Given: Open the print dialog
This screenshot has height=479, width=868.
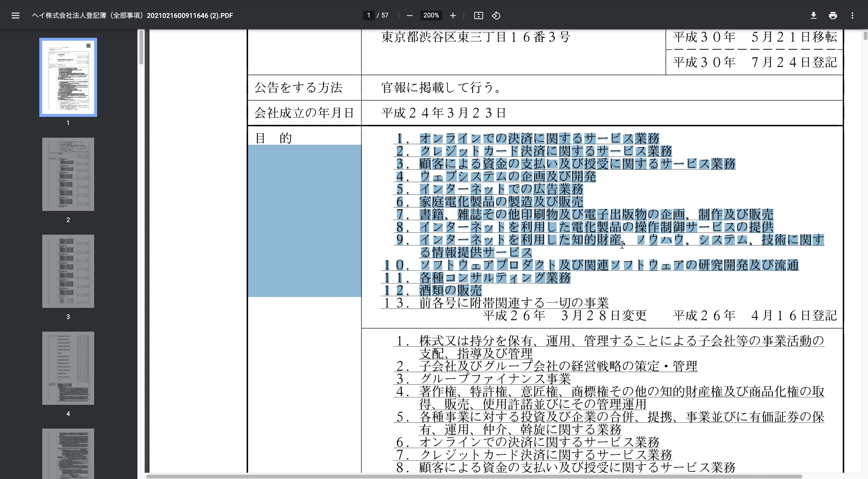Looking at the screenshot, I should point(833,16).
